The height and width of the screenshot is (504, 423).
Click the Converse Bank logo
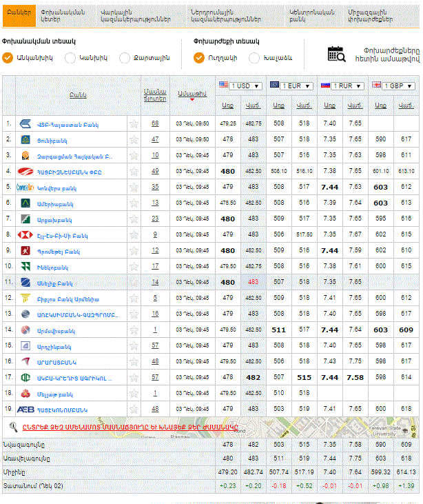[x=25, y=187]
